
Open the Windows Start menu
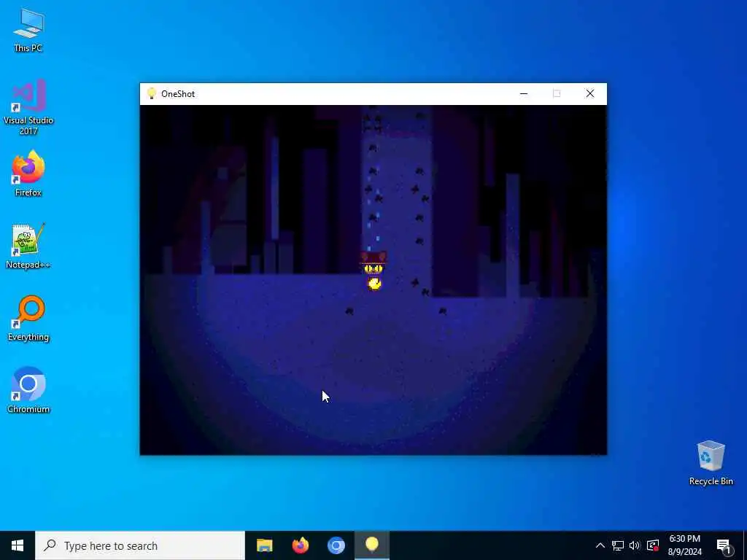[x=18, y=545]
